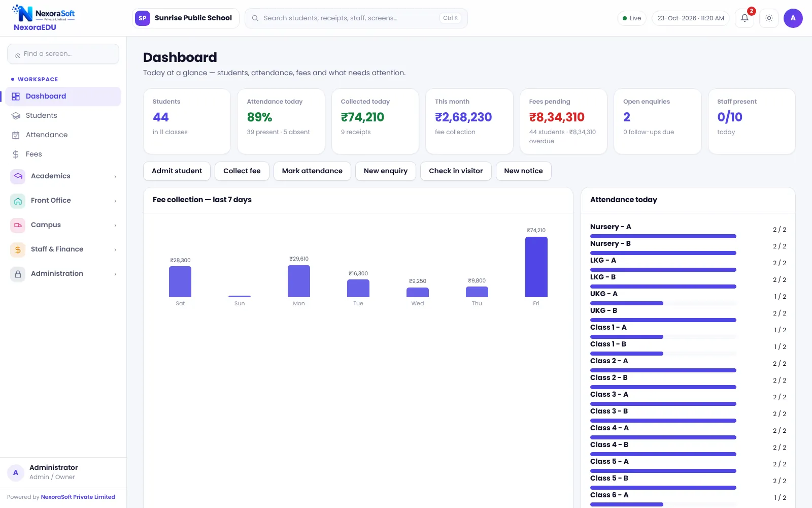Click the Friday ₹74,210 chart bar
The width and height of the screenshot is (812, 508).
coord(536,267)
